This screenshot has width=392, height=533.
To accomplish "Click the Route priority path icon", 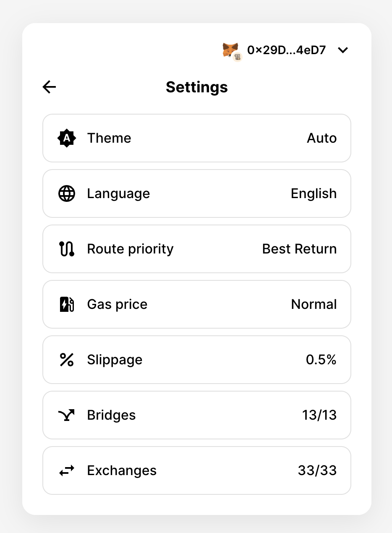I will [x=66, y=249].
